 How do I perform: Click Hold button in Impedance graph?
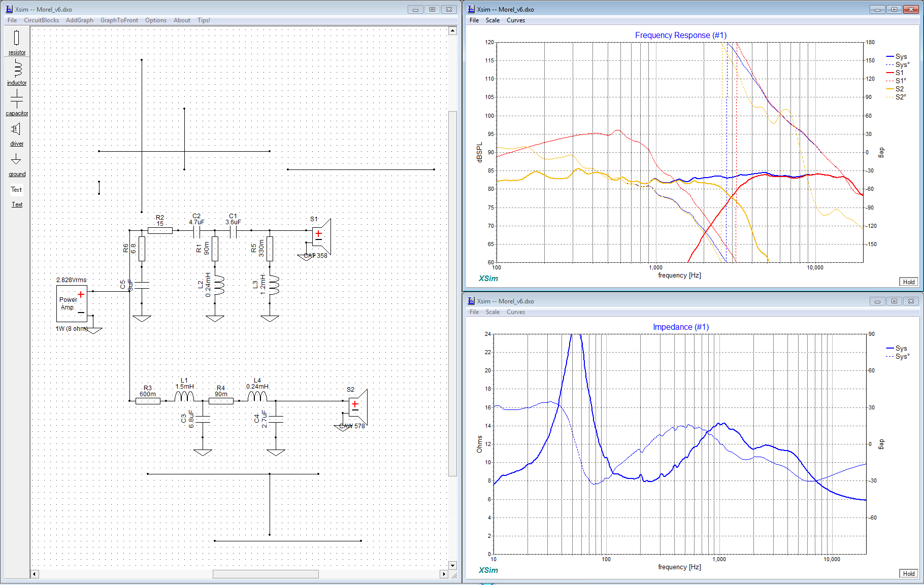[x=909, y=573]
